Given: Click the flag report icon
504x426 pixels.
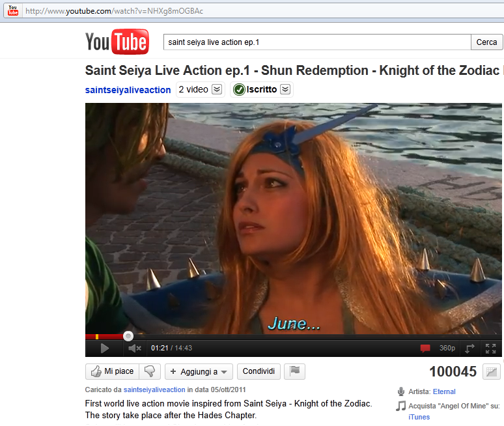Looking at the screenshot, I should pos(294,371).
